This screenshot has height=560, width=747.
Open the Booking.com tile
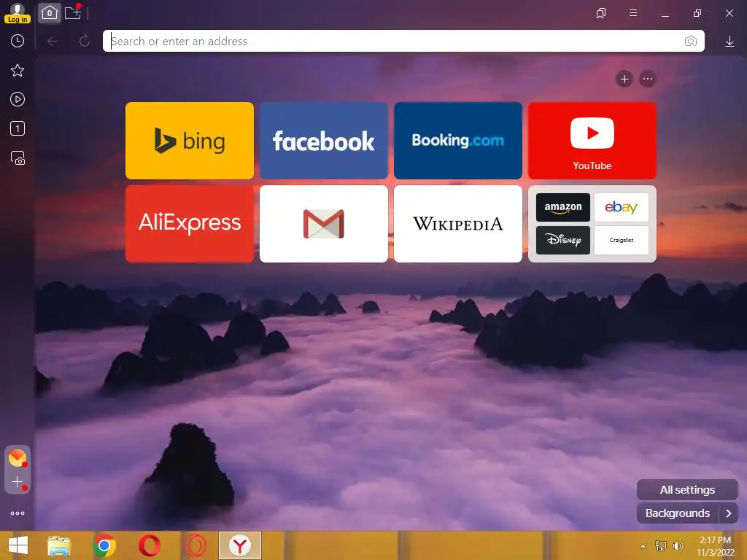(458, 141)
